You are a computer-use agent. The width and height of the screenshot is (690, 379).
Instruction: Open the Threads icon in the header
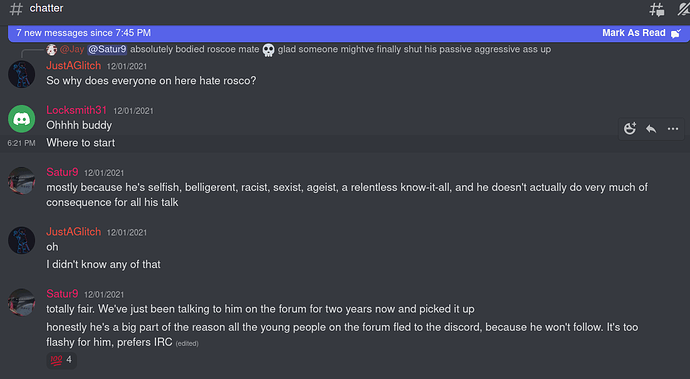point(657,9)
